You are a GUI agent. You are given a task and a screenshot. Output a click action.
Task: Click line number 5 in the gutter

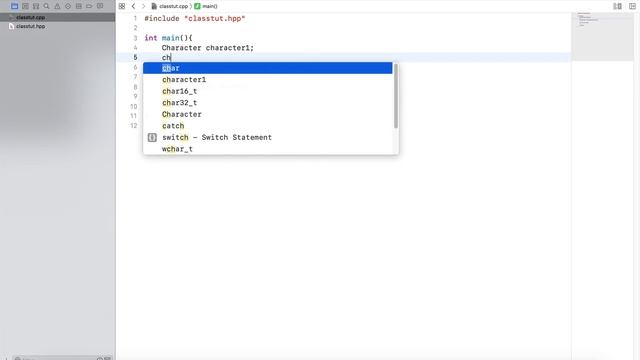coord(135,58)
